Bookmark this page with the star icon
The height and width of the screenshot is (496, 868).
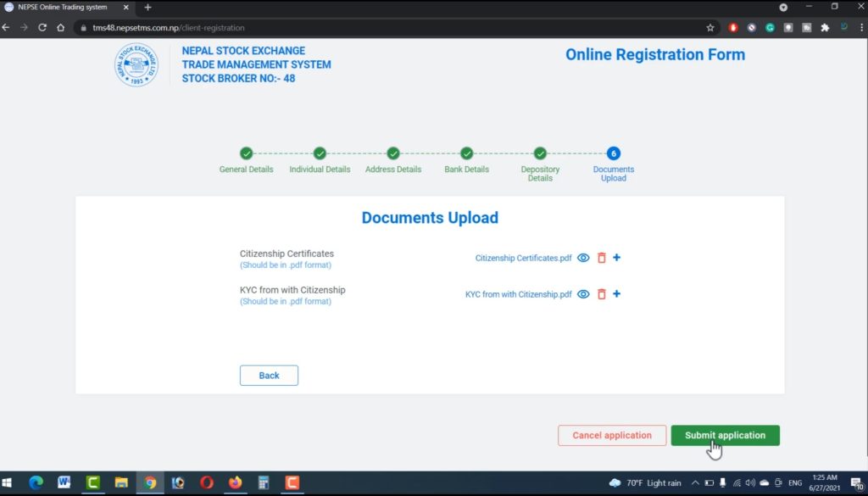coord(710,28)
